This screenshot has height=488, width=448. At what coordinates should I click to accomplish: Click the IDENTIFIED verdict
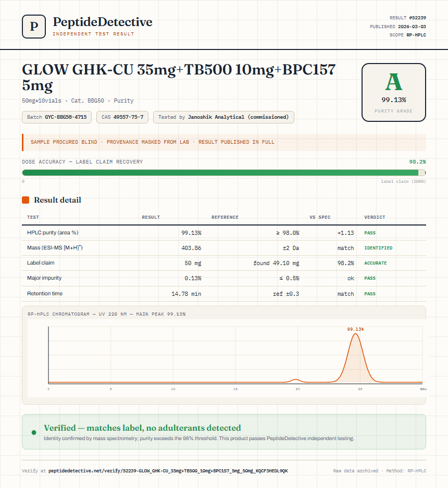(378, 248)
